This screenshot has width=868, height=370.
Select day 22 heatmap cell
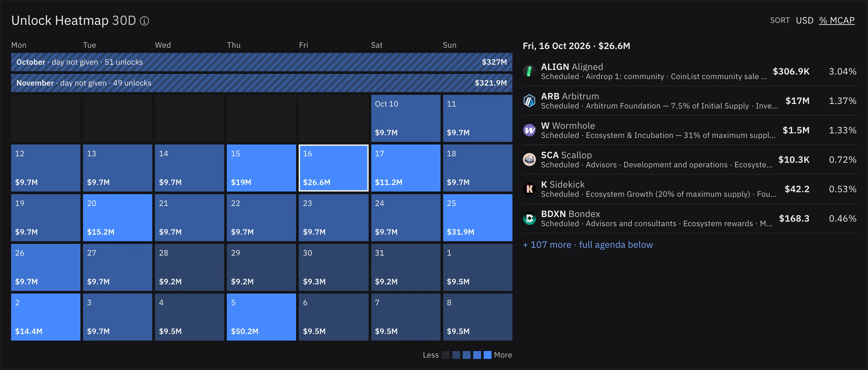pyautogui.click(x=261, y=217)
